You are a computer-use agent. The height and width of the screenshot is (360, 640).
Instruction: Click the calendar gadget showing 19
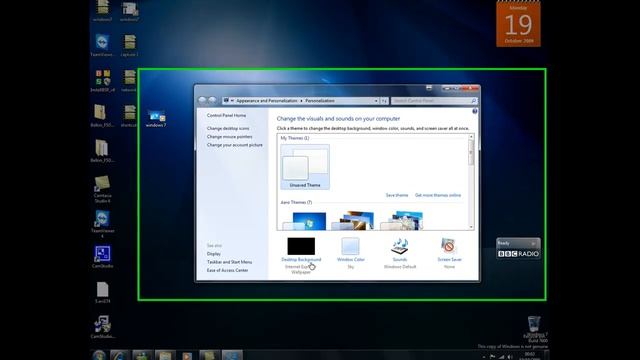coord(518,24)
